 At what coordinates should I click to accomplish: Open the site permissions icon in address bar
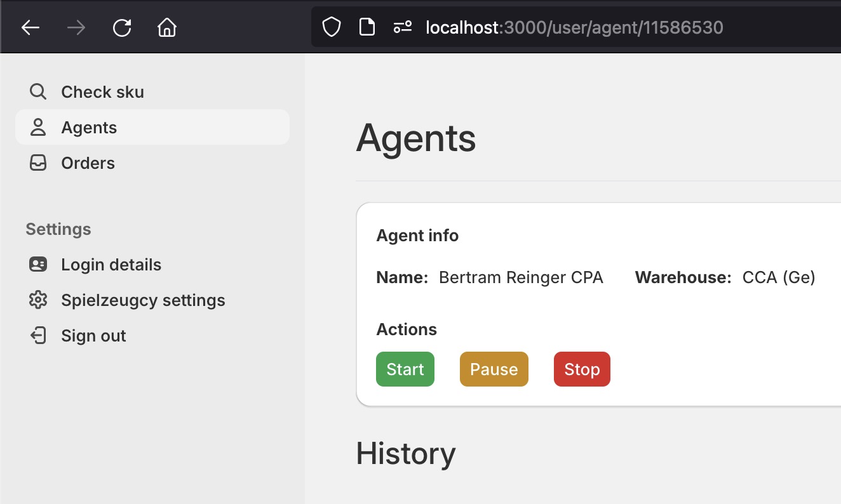[x=401, y=27]
